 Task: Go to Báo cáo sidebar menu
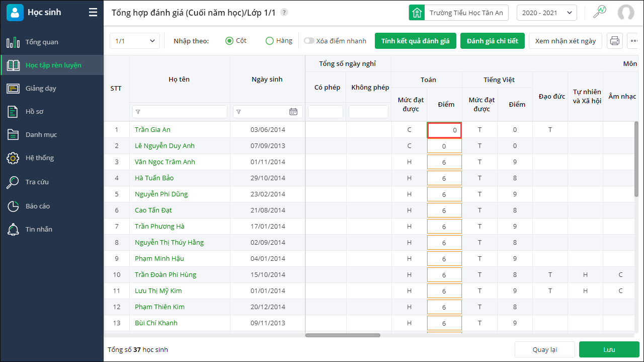click(38, 206)
